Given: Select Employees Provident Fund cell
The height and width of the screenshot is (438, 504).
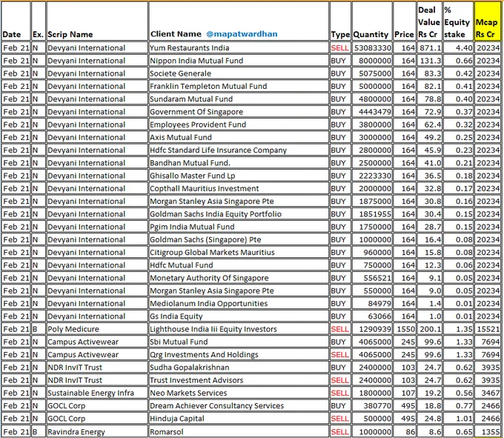Looking at the screenshot, I should tap(239, 125).
